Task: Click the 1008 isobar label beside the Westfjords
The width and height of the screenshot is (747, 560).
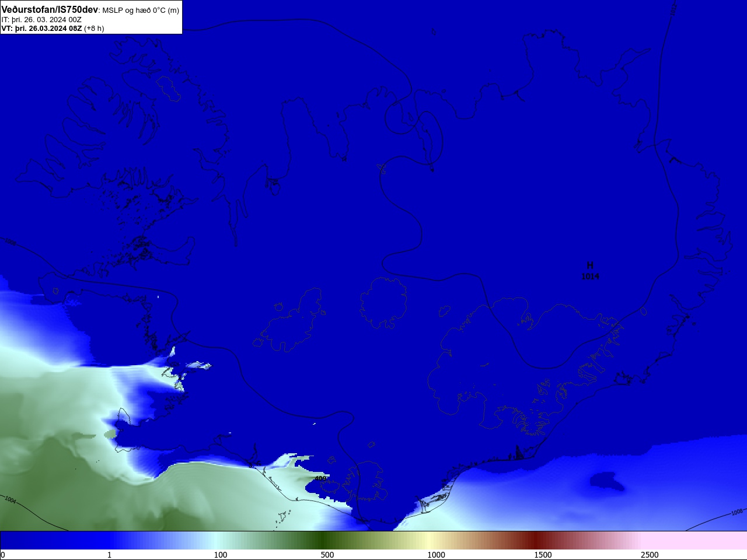Action: pos(9,242)
